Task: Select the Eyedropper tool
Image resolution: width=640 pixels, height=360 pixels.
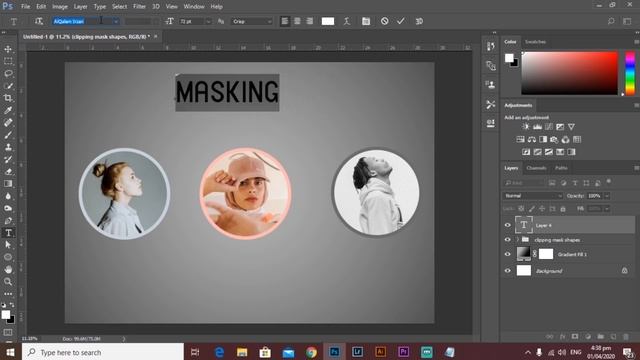Action: tap(8, 110)
